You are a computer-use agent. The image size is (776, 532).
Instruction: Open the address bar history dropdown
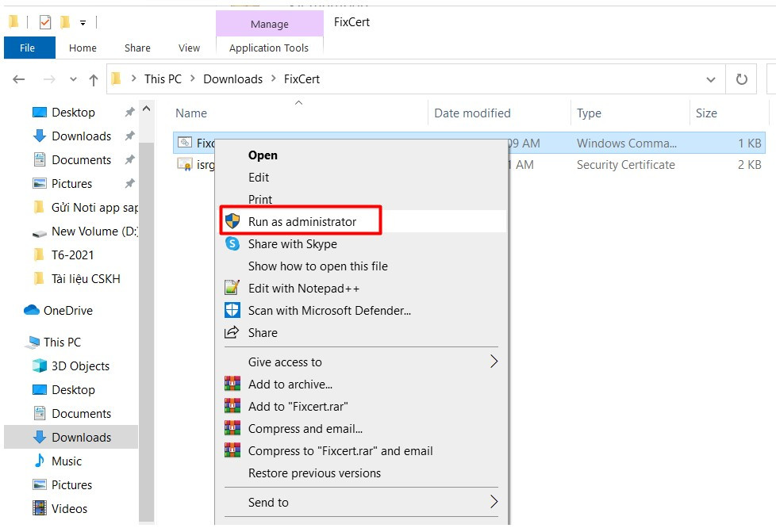(x=711, y=79)
